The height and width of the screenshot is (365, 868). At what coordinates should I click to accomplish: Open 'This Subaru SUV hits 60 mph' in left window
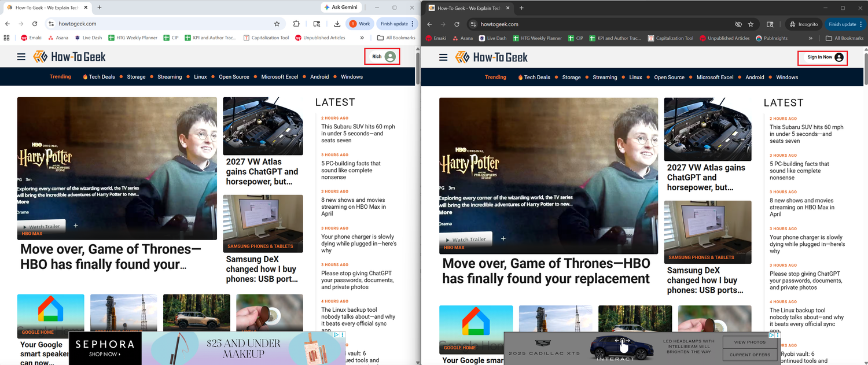click(x=358, y=133)
